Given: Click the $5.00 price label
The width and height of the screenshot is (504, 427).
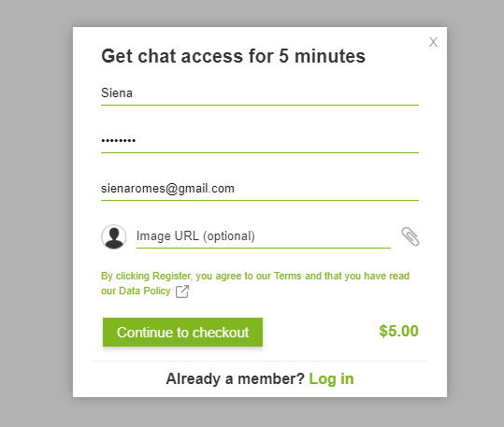Looking at the screenshot, I should click(398, 331).
